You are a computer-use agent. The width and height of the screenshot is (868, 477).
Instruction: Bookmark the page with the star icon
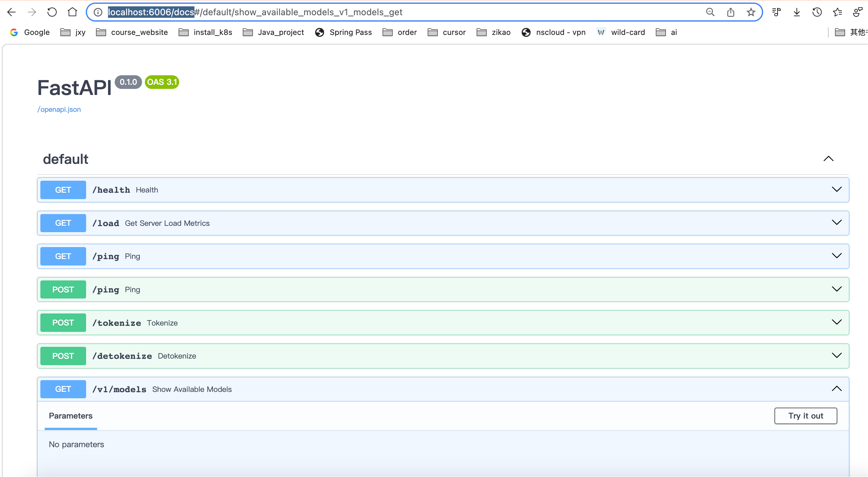tap(751, 12)
